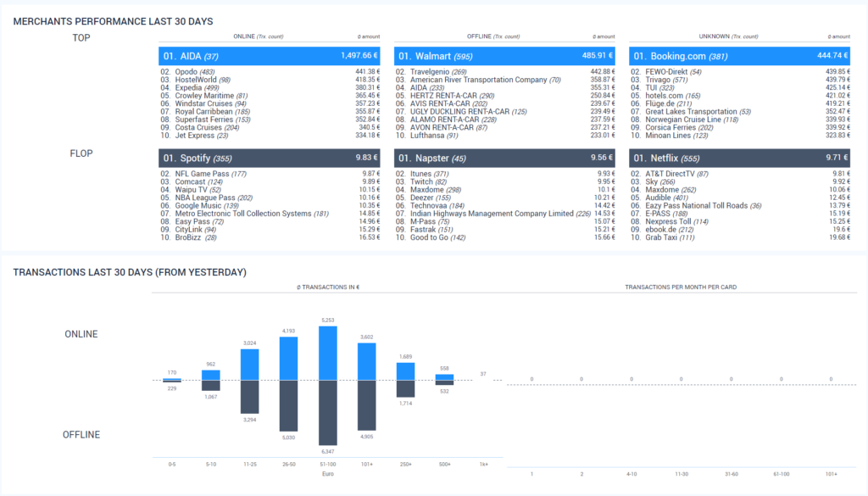Select ALAMO RENT-A-CAR row

tap(504, 120)
